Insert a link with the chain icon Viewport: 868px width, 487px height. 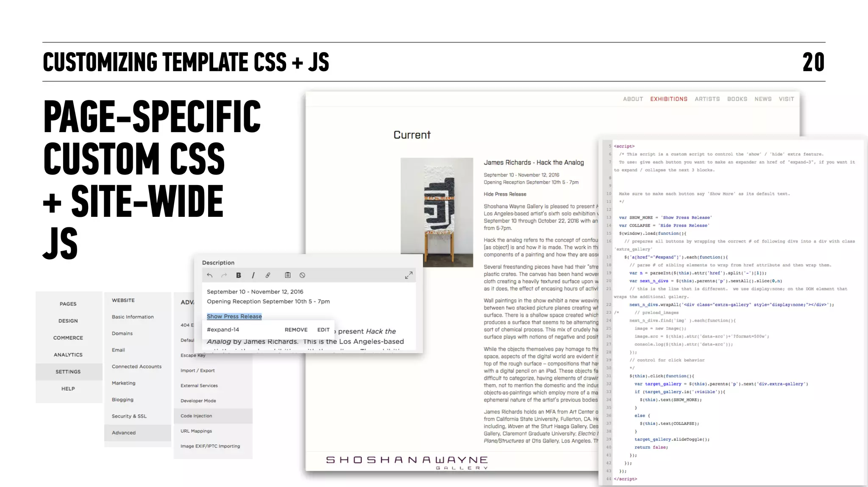click(x=268, y=275)
